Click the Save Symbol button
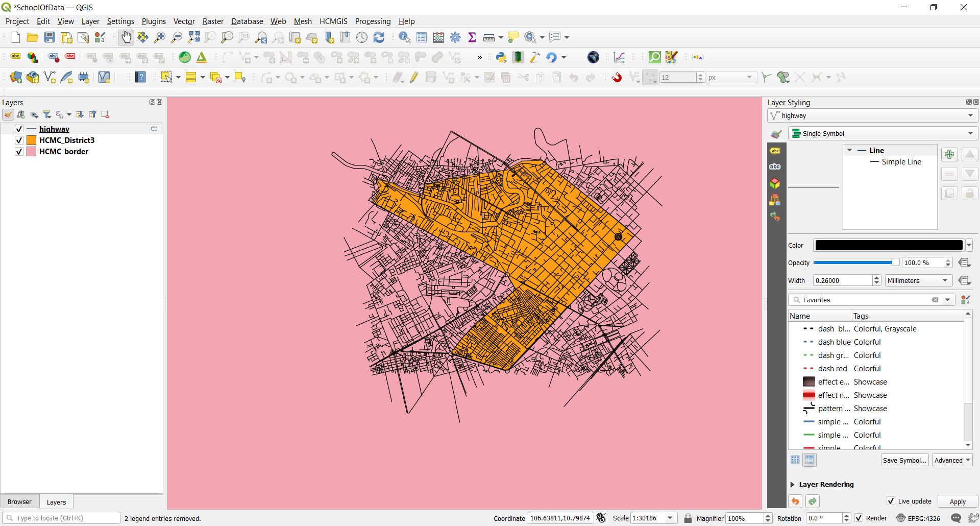This screenshot has width=980, height=526. pos(904,460)
